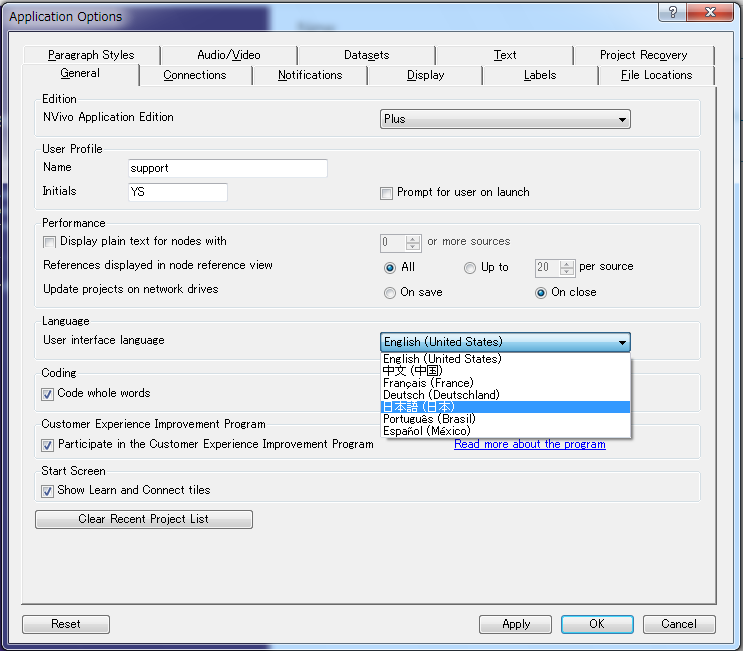Toggle Customer Experience Improvement Program participation
The height and width of the screenshot is (651, 743).
click(47, 445)
